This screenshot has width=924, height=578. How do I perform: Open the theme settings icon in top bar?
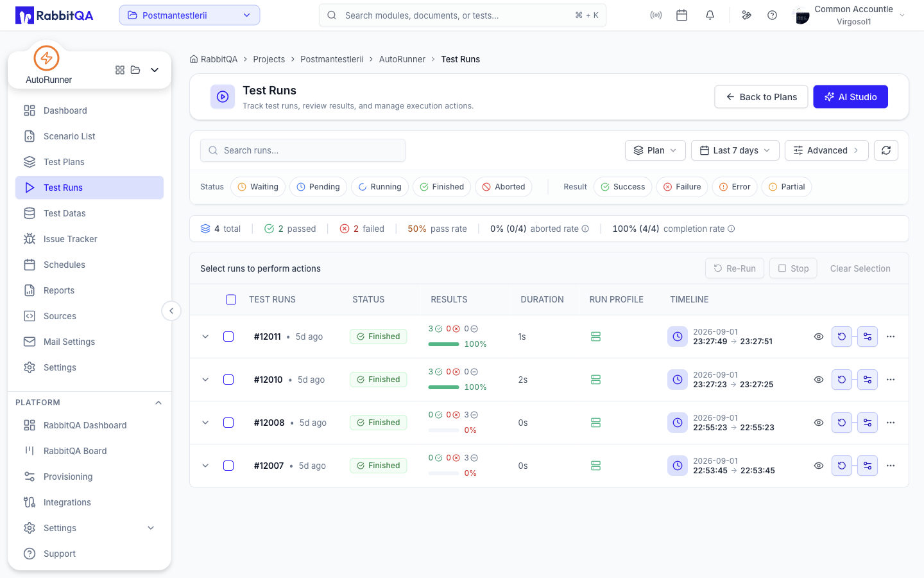[x=746, y=15]
